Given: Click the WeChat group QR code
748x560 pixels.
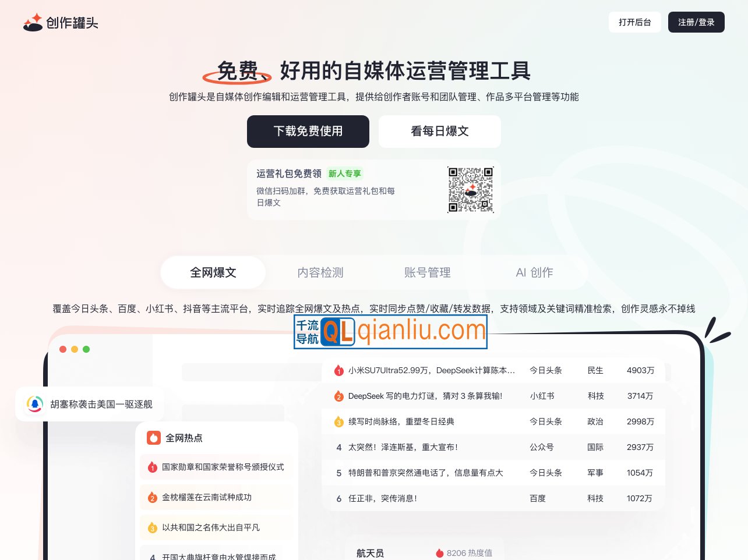Looking at the screenshot, I should tap(471, 189).
